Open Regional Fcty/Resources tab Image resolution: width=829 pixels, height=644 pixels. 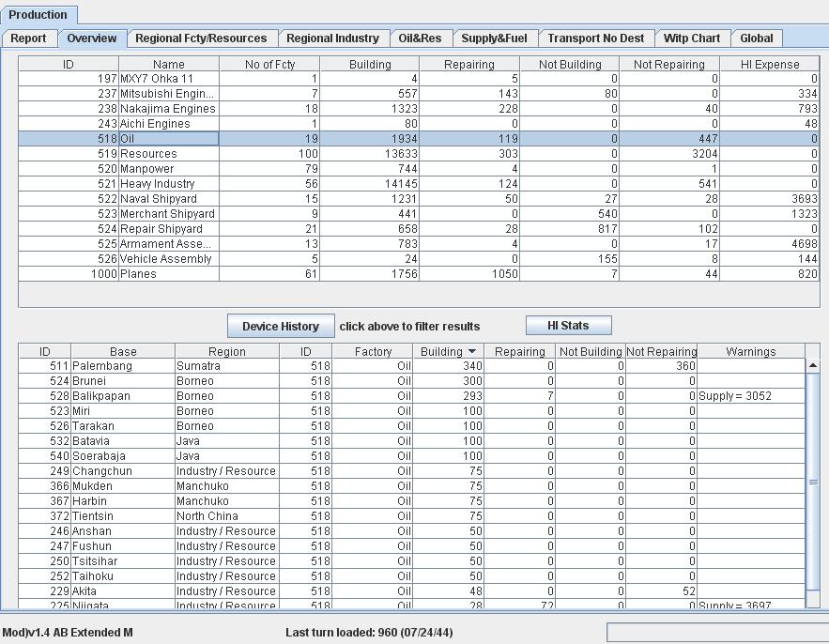pyautogui.click(x=202, y=38)
